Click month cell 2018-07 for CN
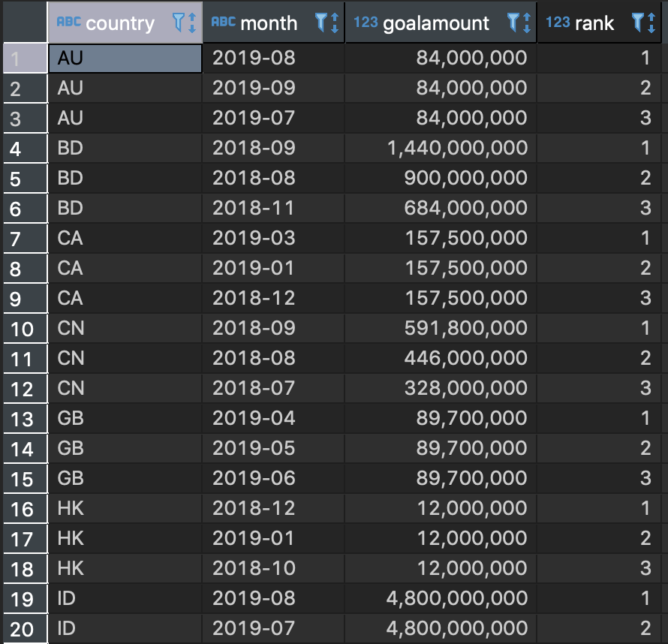 point(273,389)
